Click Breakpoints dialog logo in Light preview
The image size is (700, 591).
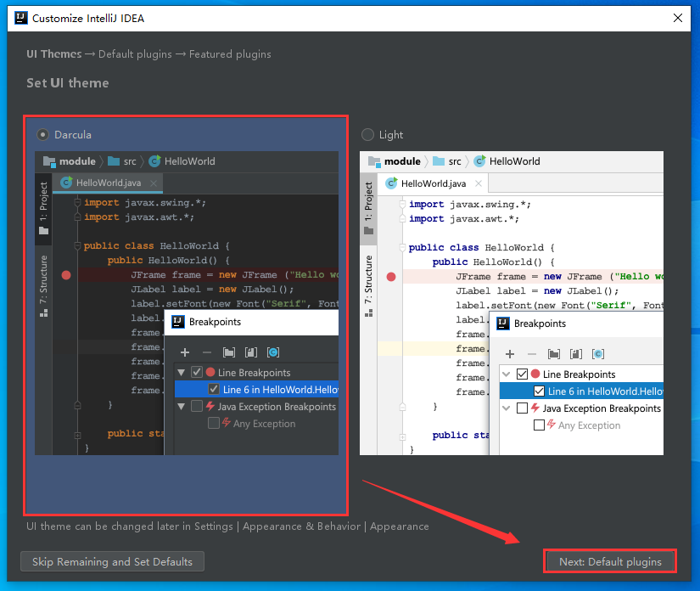coord(503,324)
